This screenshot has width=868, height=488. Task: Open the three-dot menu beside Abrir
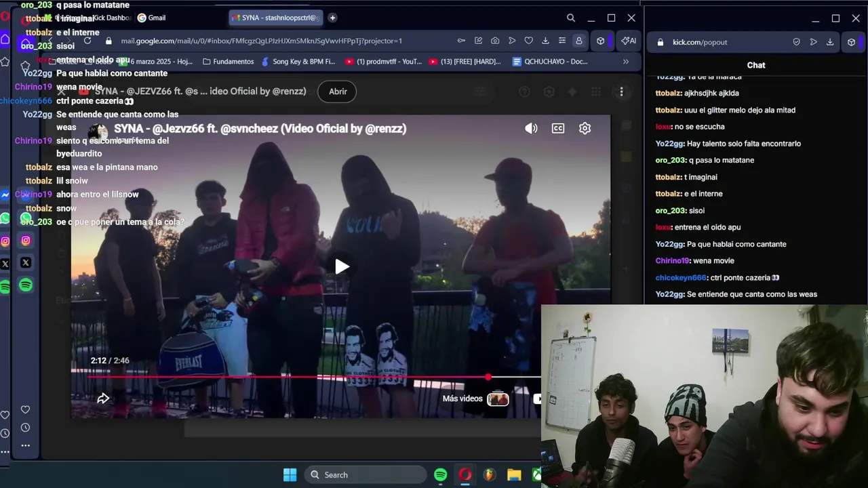[621, 91]
